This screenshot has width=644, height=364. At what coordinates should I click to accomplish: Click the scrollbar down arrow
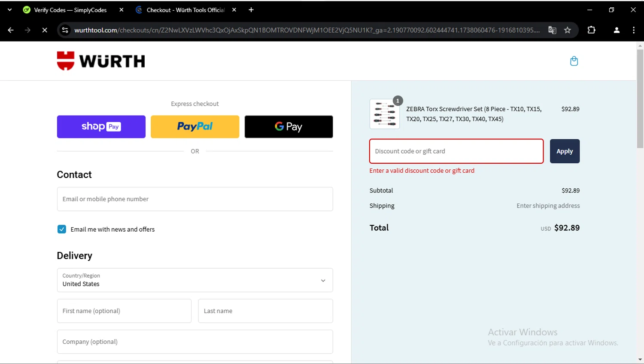(640, 360)
